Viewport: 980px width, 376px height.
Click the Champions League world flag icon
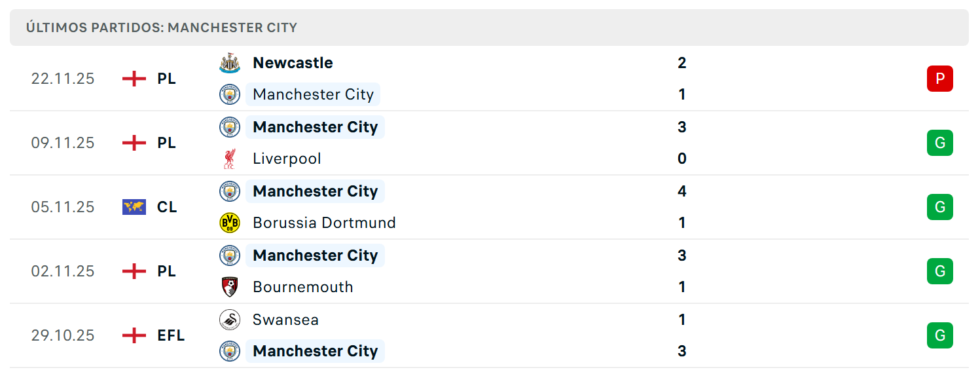134,207
